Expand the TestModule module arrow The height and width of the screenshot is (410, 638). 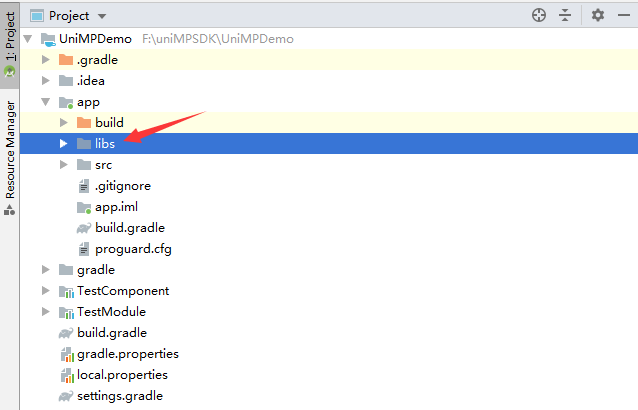click(x=46, y=312)
